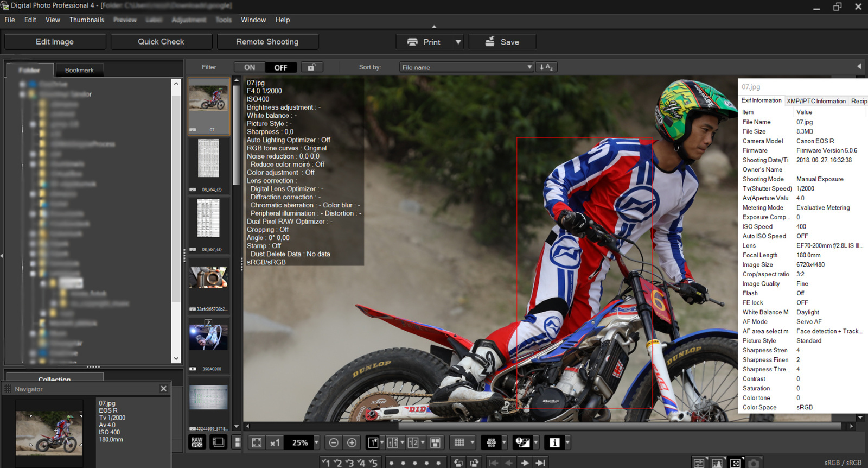
Task: Toggle the ascending sort order icon
Action: coord(546,67)
